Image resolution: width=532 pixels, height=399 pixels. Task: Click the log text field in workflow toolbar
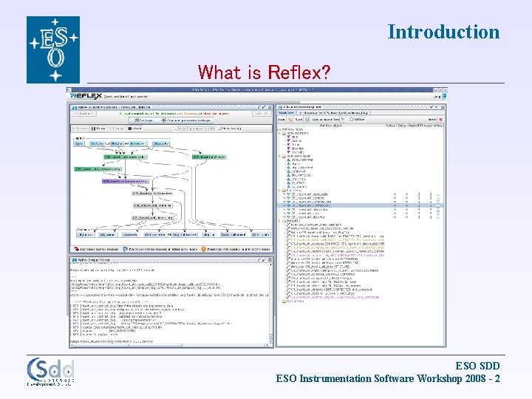coord(197,129)
